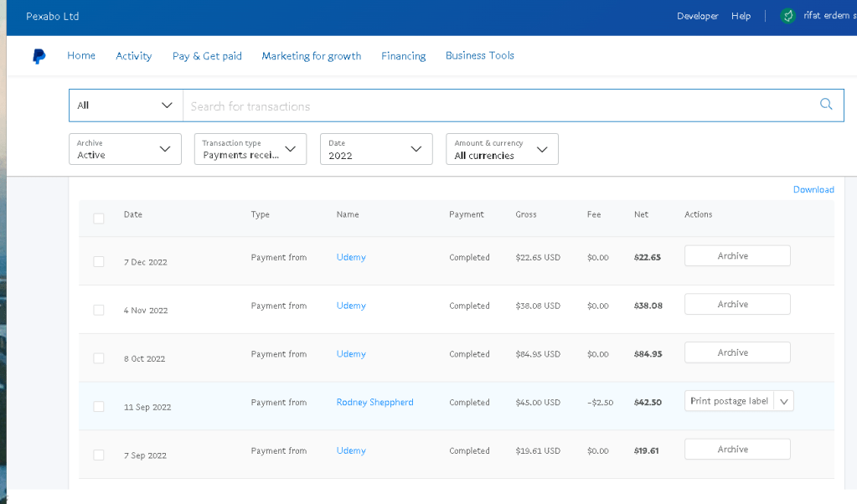Click the 11 Sep 2022 date cell
Viewport: 857px width, 504px height.
click(x=147, y=408)
